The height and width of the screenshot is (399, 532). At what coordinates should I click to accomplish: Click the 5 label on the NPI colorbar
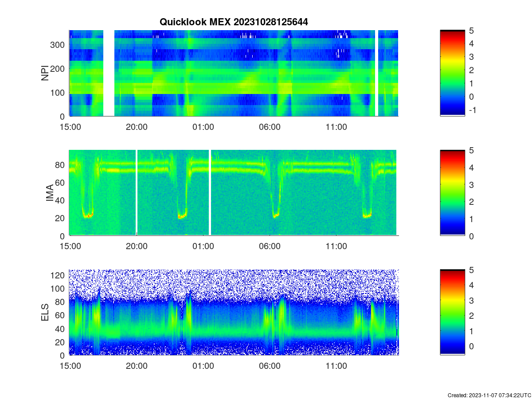coord(471,31)
